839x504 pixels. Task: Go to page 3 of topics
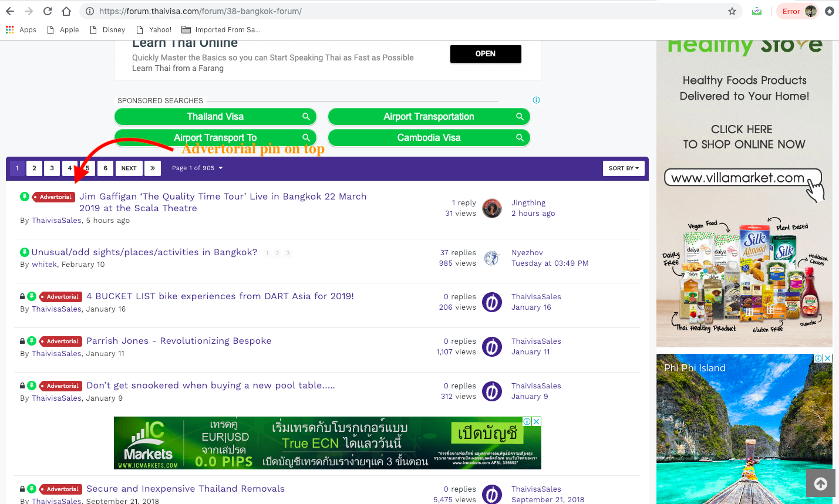coord(52,168)
